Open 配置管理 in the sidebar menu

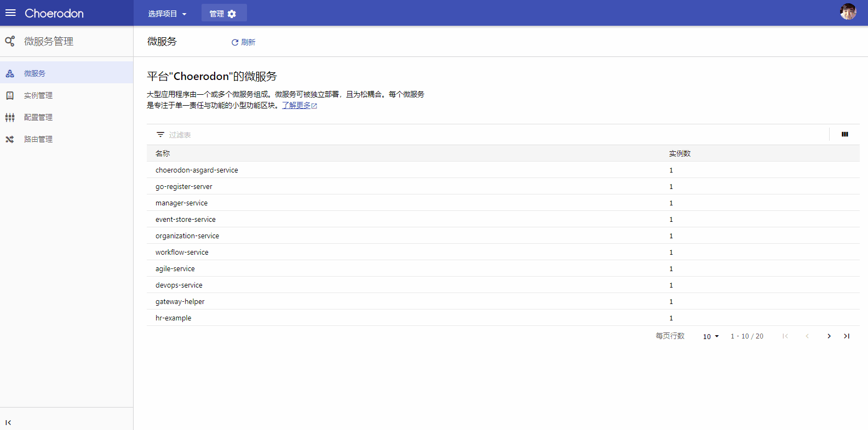pos(67,117)
